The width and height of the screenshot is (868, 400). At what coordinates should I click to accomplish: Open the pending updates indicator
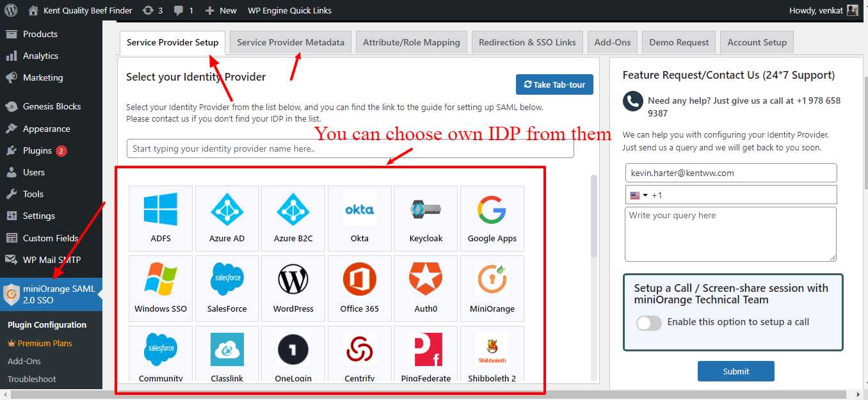pos(152,10)
